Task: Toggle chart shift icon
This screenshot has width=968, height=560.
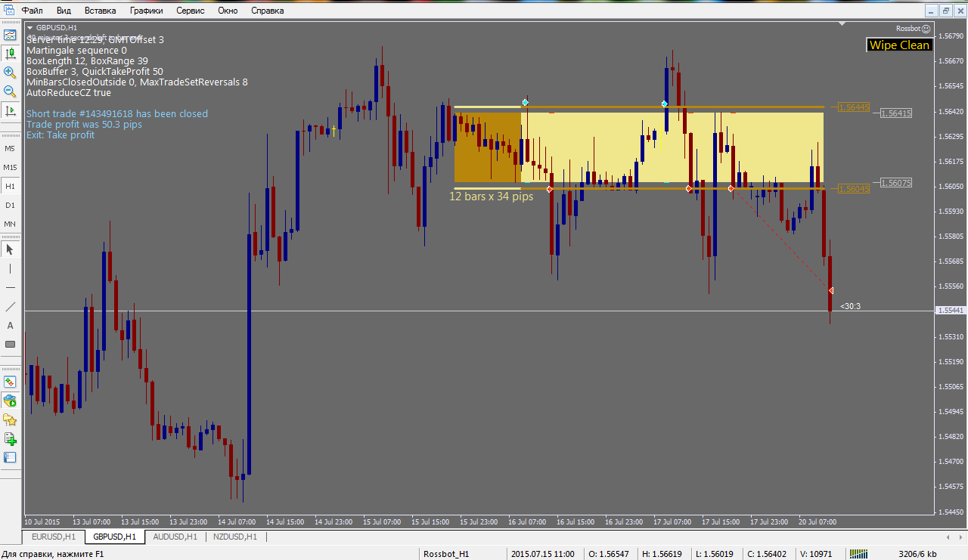Action: tap(10, 110)
